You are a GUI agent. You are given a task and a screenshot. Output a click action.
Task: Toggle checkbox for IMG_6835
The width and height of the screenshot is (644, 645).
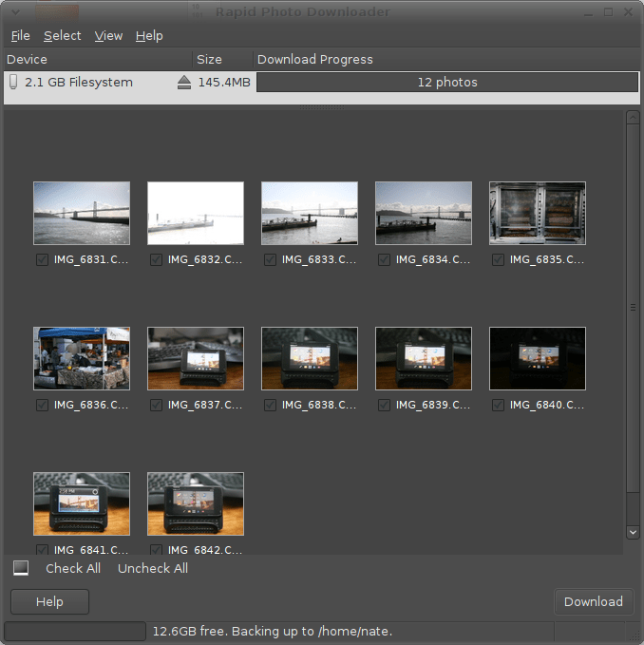[x=498, y=259]
